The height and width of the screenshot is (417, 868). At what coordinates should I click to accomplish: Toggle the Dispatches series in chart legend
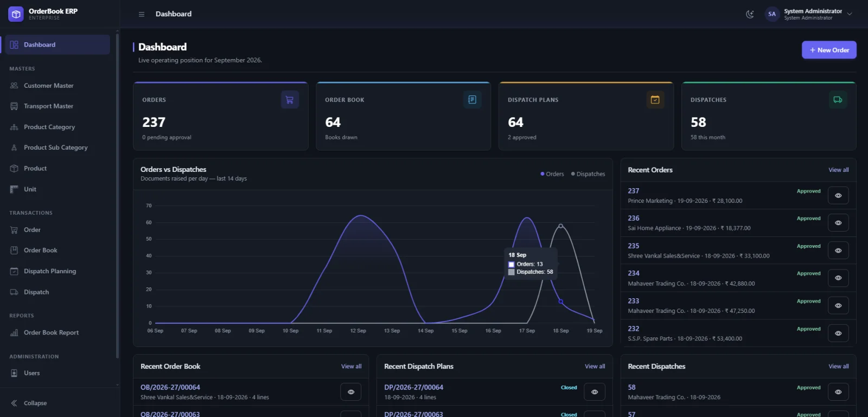(588, 174)
